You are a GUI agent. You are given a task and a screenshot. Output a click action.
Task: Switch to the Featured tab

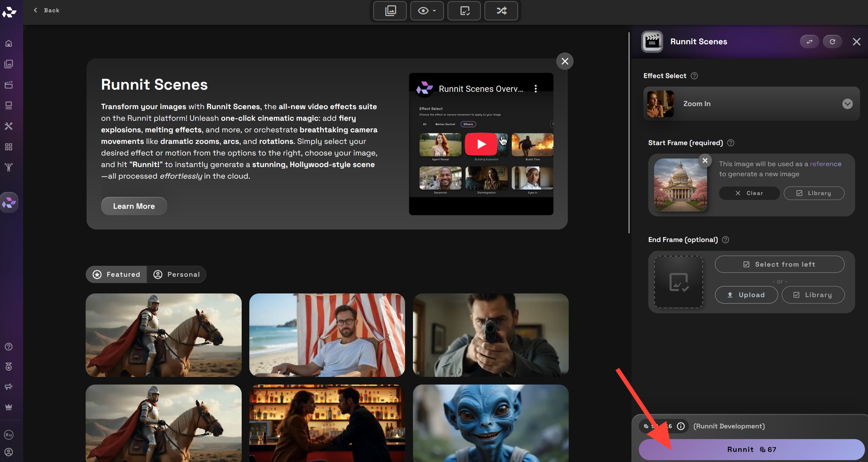116,275
